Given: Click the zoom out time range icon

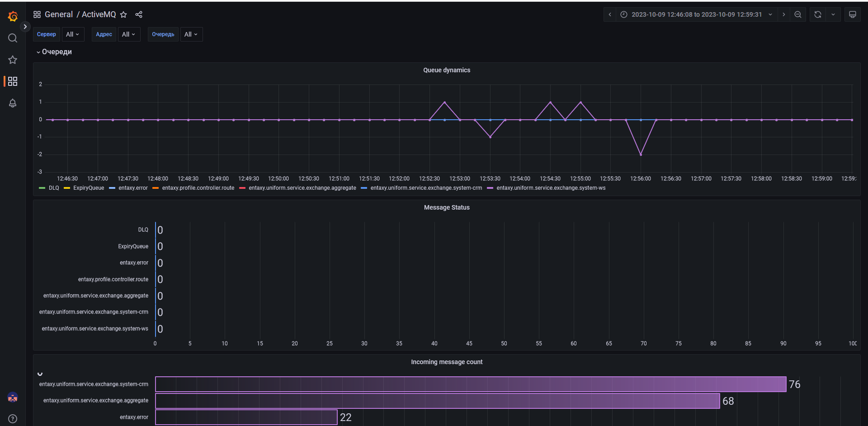Looking at the screenshot, I should 798,14.
